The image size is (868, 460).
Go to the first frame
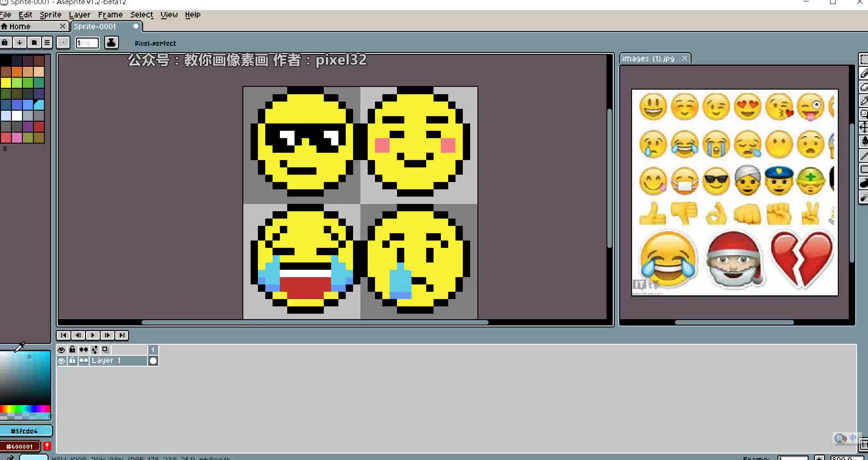tap(64, 335)
